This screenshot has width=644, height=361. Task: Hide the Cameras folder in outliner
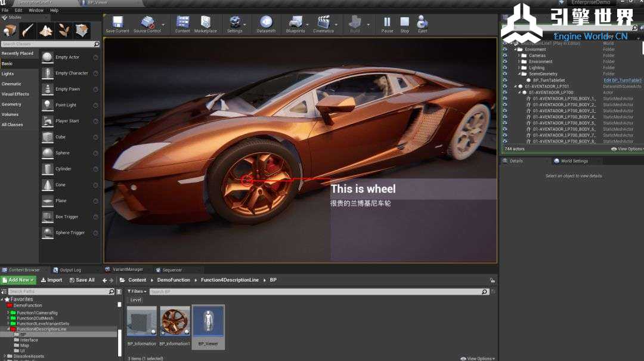(505, 55)
